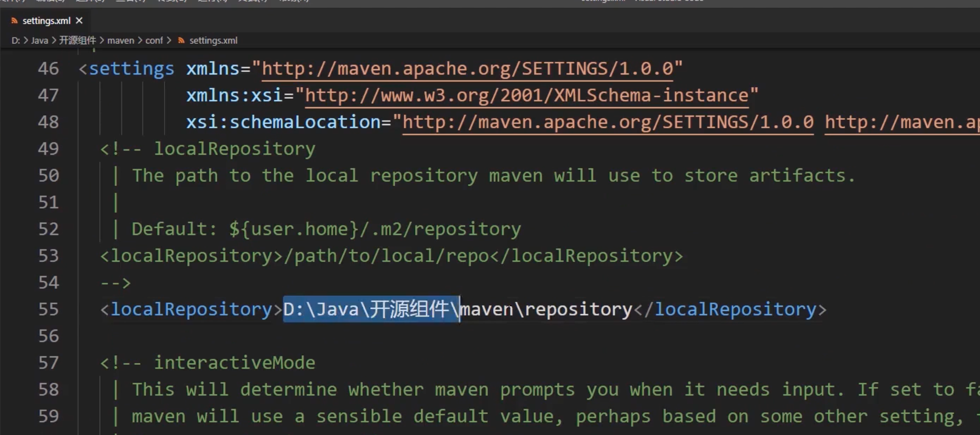The image size is (980, 435).
Task: Click the '/path/to/local/repo' sample path
Action: pos(387,256)
